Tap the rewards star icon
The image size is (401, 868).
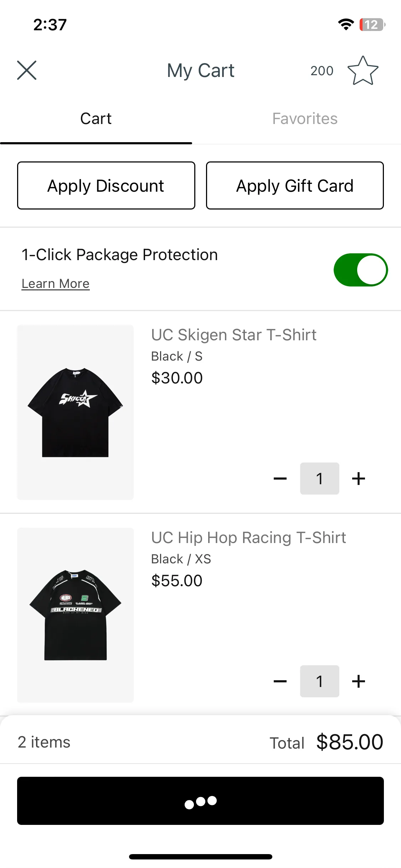(363, 71)
